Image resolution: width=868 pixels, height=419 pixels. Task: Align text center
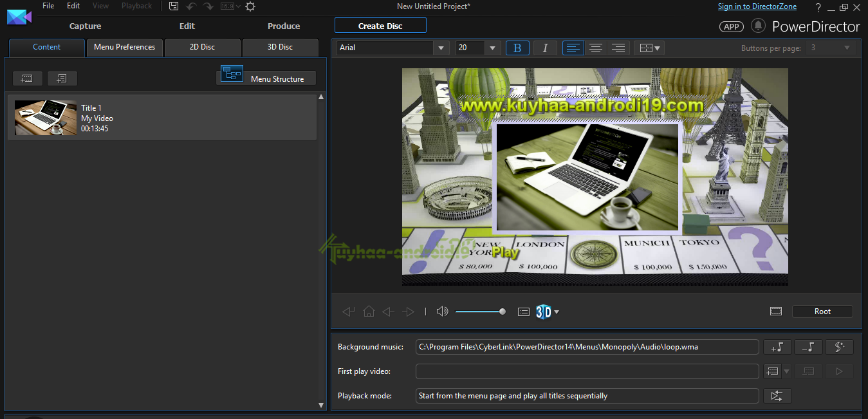click(x=596, y=48)
